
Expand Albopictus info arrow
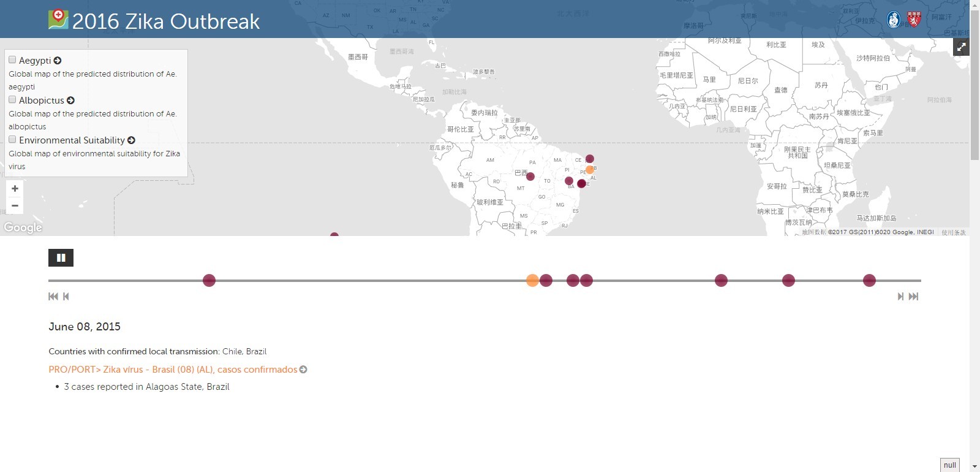[x=70, y=101]
